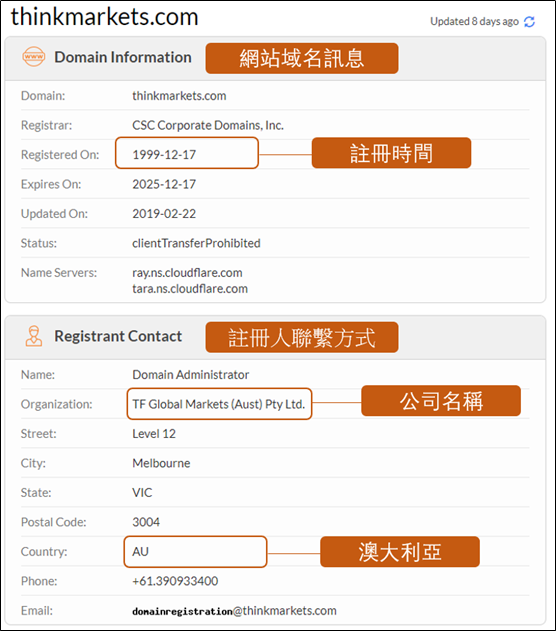Click the orange 澳大利亞 annotation label

tap(400, 552)
